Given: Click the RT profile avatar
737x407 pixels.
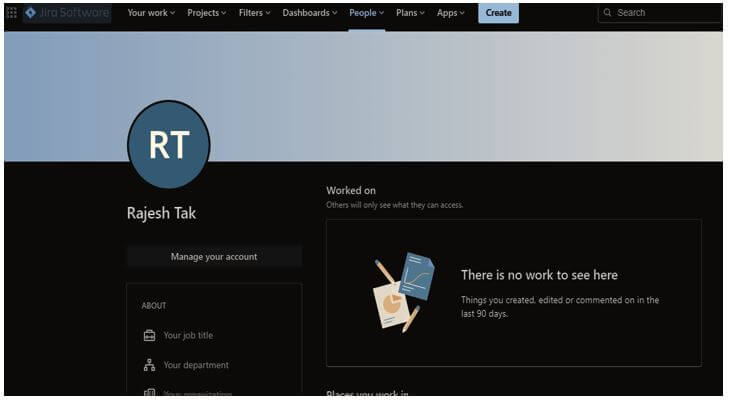Looking at the screenshot, I should coord(169,145).
